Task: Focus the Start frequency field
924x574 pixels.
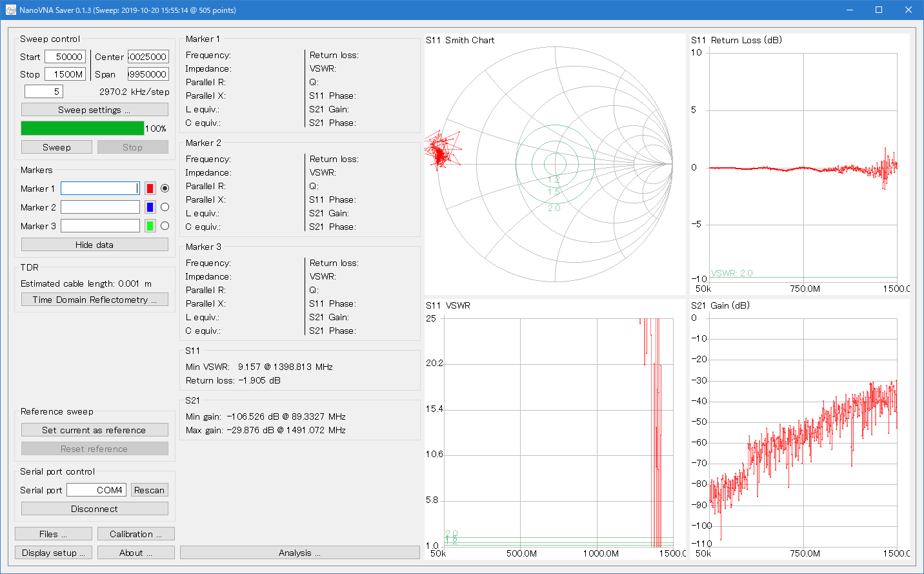Action: [x=65, y=57]
